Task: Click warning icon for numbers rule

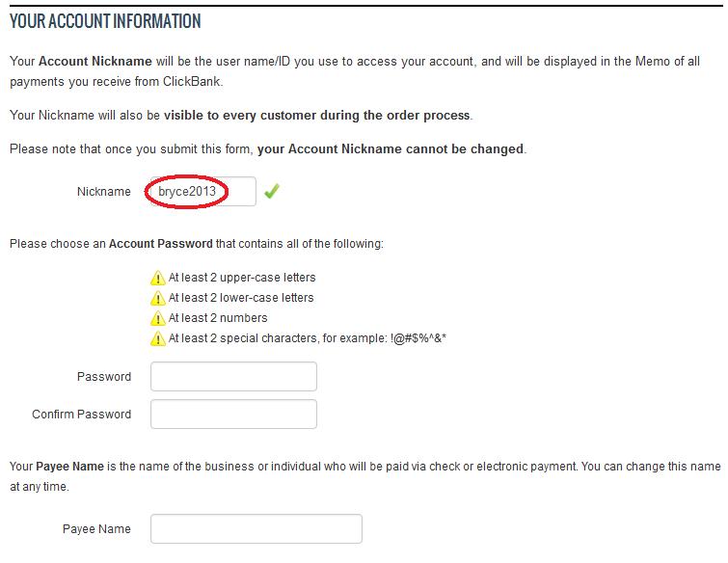Action: [158, 318]
